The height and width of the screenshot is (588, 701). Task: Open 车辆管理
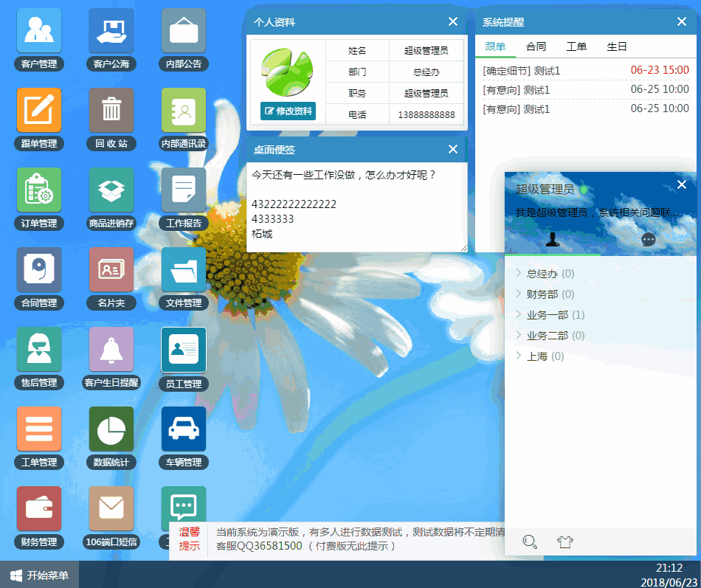point(183,429)
